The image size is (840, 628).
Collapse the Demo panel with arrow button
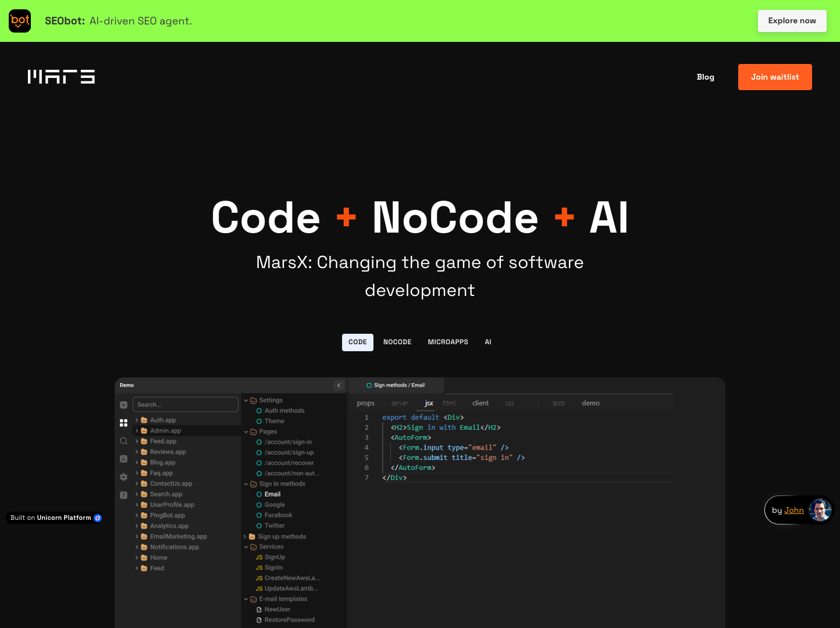[339, 385]
